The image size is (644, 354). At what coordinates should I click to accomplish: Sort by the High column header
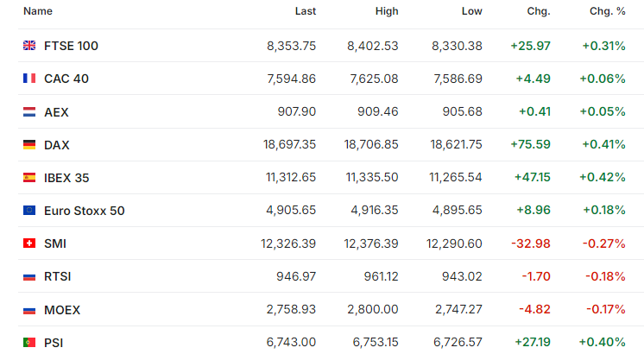coord(387,11)
